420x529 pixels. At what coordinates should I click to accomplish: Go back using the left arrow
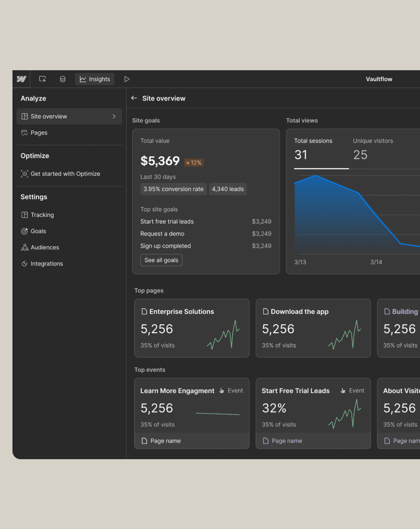coord(134,98)
